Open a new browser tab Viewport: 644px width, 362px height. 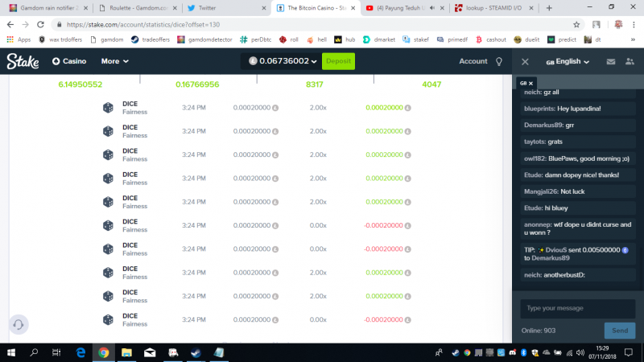click(x=549, y=8)
